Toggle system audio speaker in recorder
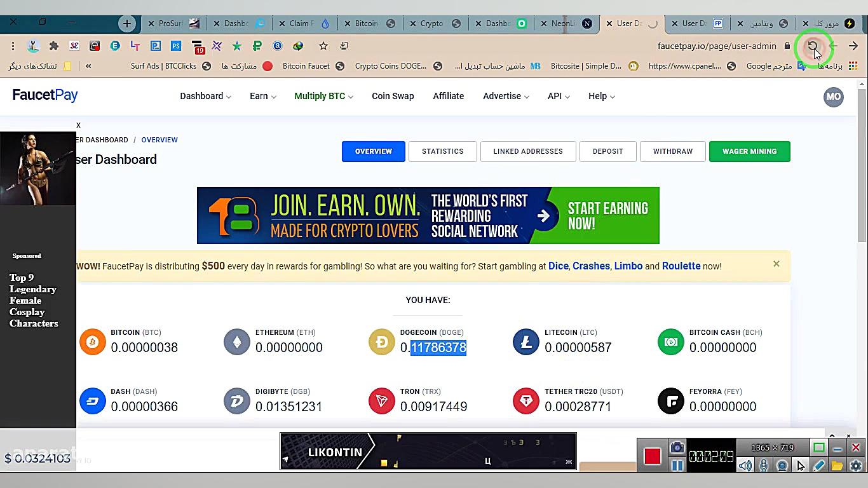 tap(745, 465)
